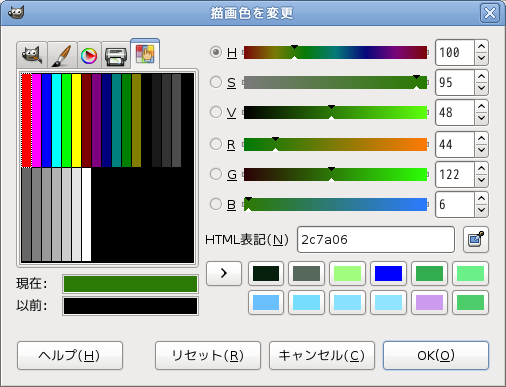Screen dimensions: 506x387
Task: Open GIMP Wilber window menu icon
Action: point(15,13)
